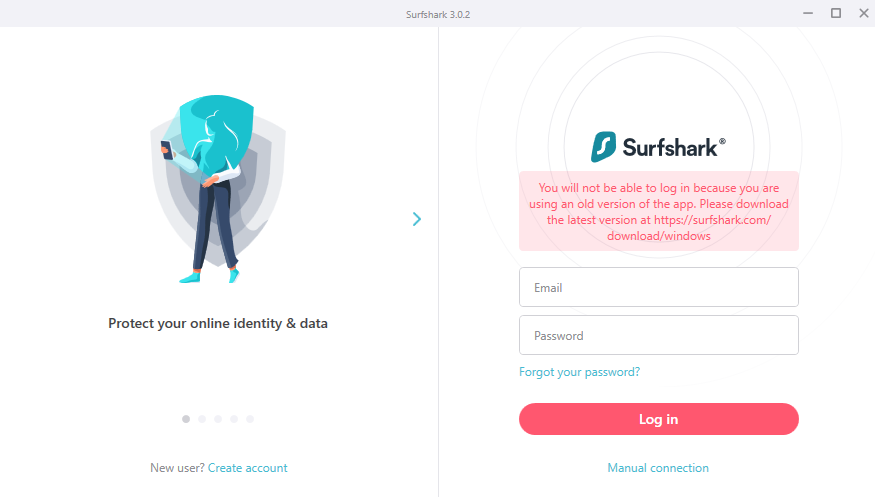Minimize the Surfshark window
Viewport: 875px width, 497px height.
[807, 13]
